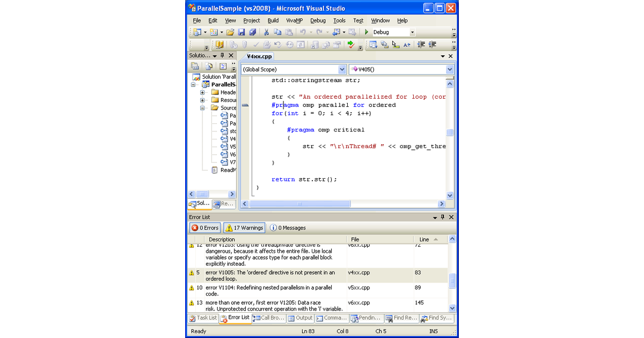Sort errors by the Line column
Viewport: 644px width, 338px height.
424,239
